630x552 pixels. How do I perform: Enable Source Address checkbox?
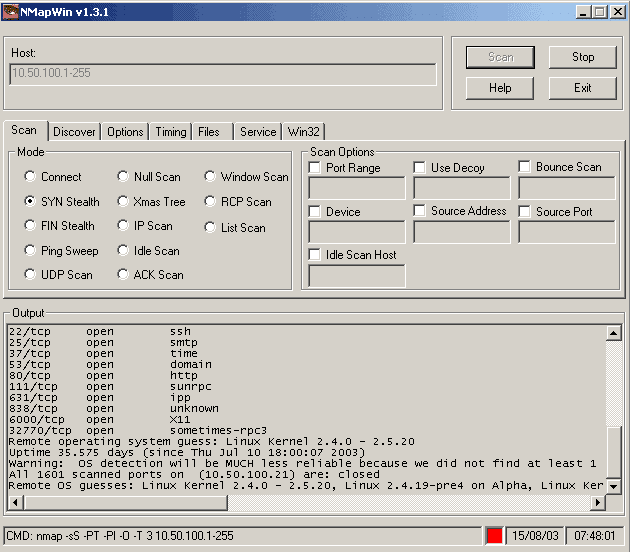point(419,211)
